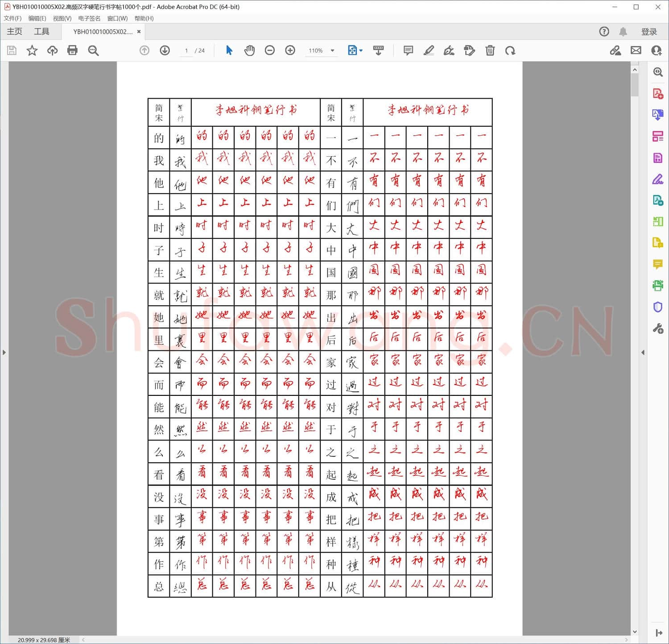This screenshot has height=644, width=669.
Task: Upload the file to the cloud
Action: [x=52, y=50]
